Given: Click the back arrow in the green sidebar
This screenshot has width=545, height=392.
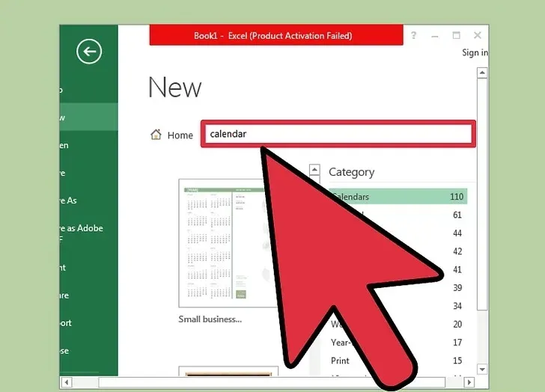Looking at the screenshot, I should click(89, 52).
